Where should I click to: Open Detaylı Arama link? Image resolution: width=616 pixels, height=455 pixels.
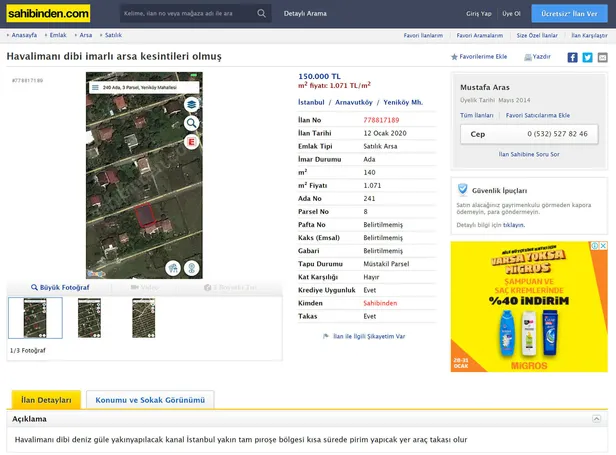tap(307, 15)
